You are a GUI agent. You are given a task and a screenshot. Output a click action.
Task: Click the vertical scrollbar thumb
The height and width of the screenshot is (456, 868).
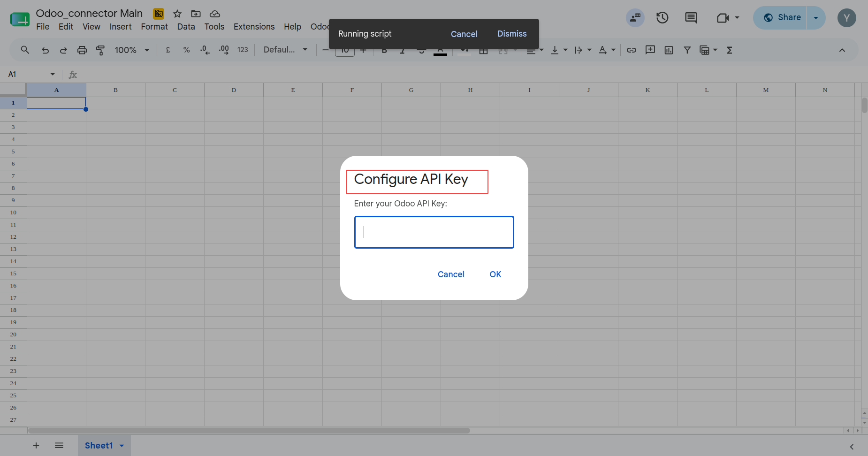click(864, 105)
